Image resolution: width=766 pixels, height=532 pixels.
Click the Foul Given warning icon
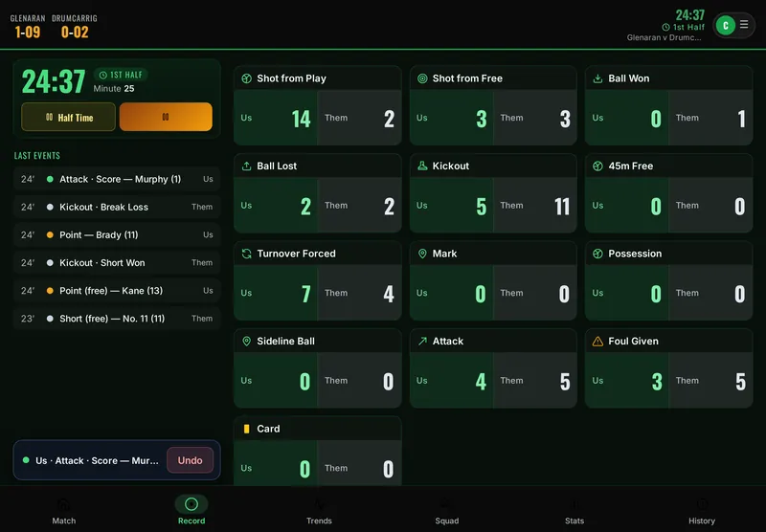click(597, 342)
